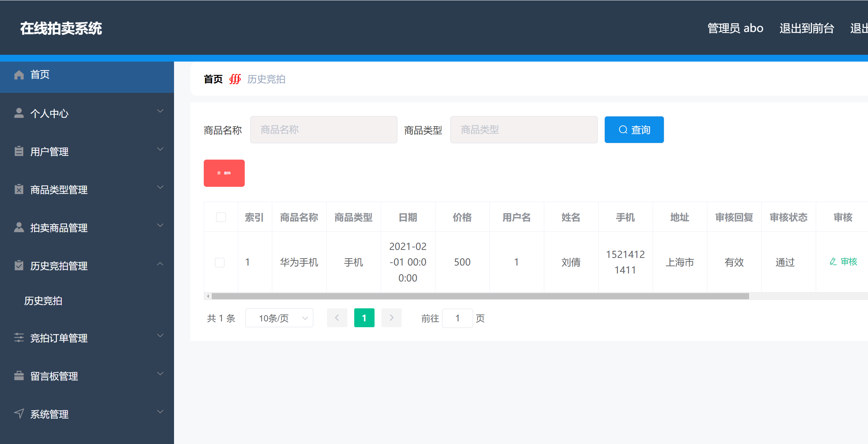Click the 竞拍订单管理 sliders icon
This screenshot has height=444, width=868.
click(x=19, y=337)
